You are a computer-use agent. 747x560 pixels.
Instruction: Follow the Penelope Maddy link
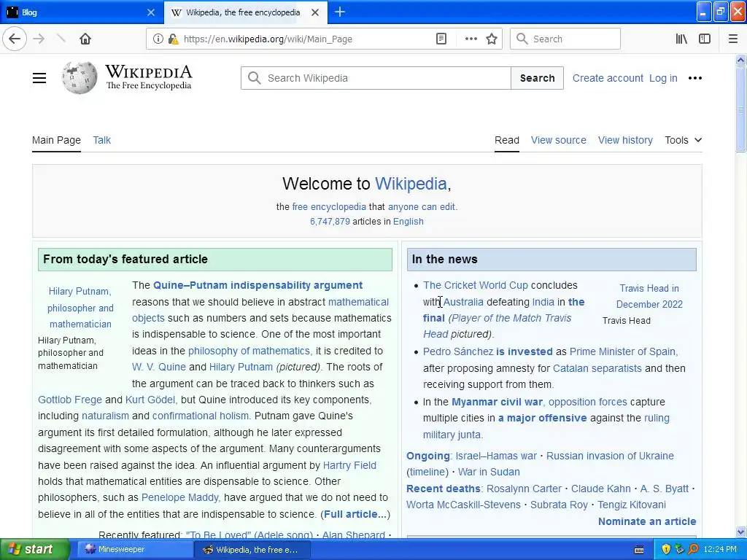coord(180,497)
